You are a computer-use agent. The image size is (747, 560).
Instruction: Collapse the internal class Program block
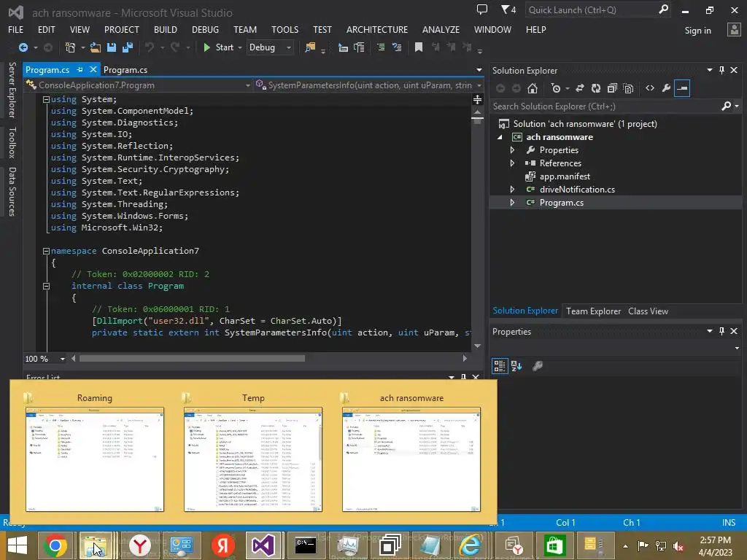46,286
